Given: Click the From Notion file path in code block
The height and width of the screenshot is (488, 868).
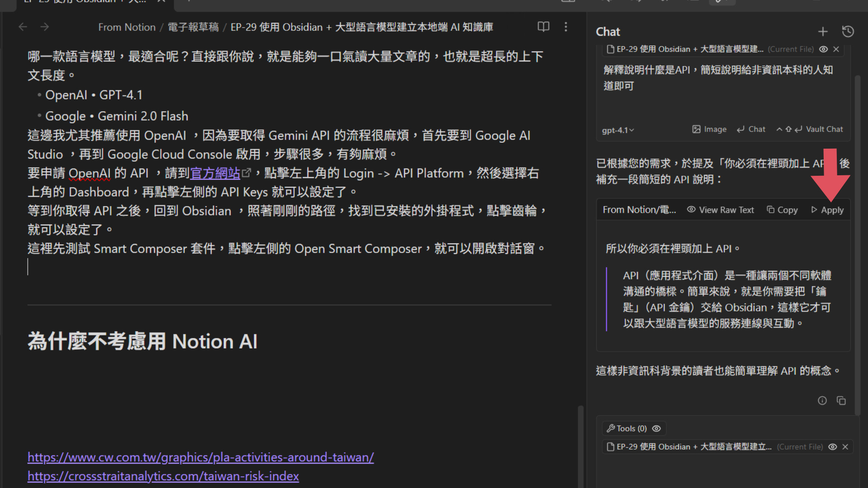Looking at the screenshot, I should click(639, 210).
